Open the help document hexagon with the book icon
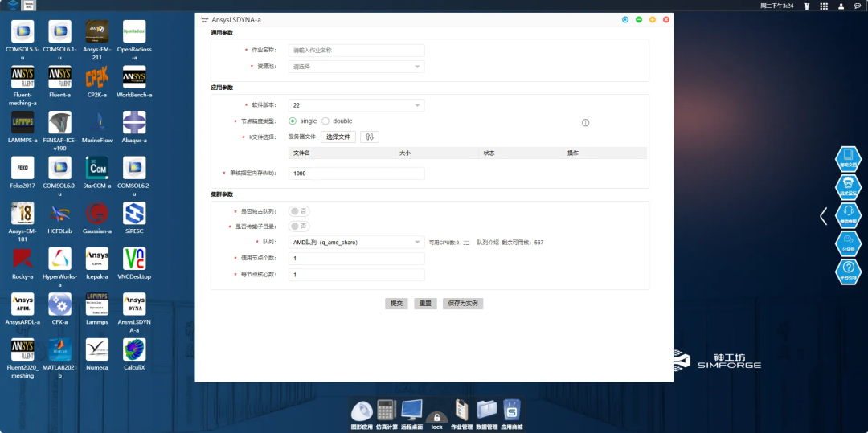 [848, 158]
